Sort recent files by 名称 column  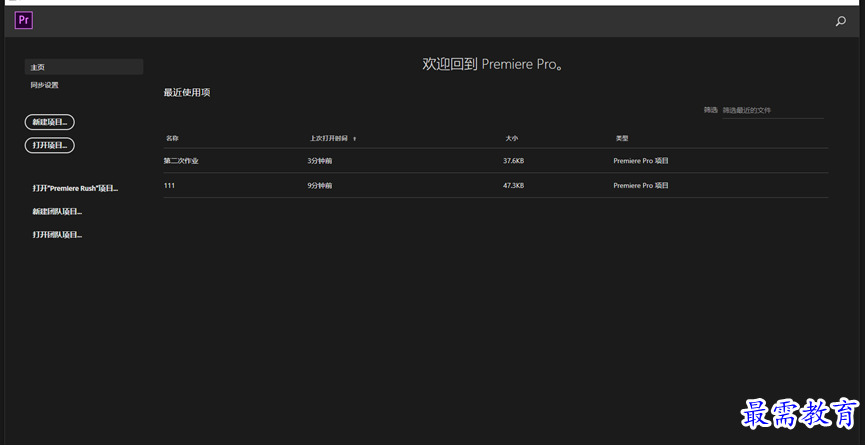[x=172, y=138]
